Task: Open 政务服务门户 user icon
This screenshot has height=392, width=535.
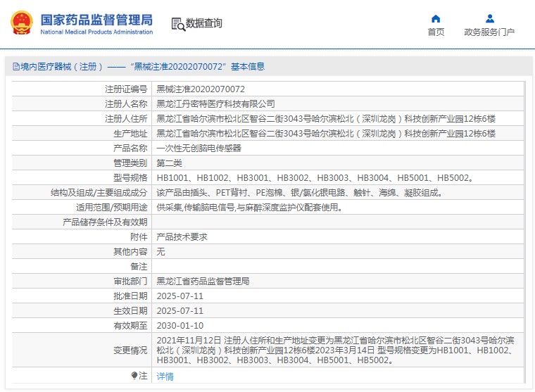Action: click(490, 18)
